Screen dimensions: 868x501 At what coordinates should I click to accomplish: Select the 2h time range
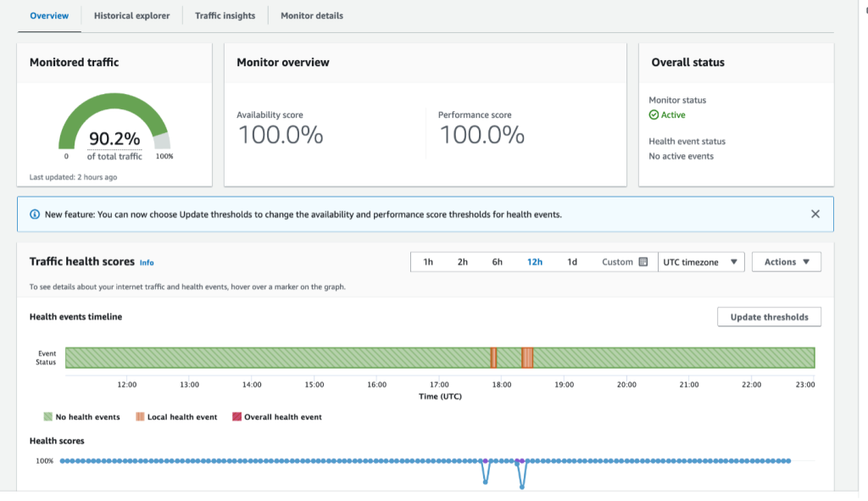[x=462, y=262]
